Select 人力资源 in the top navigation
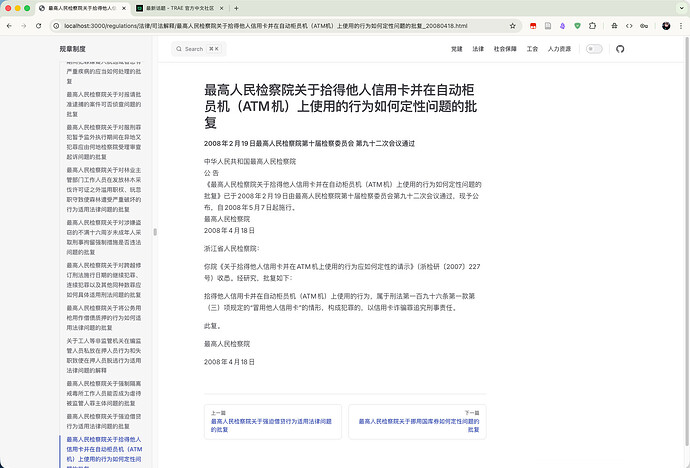The image size is (690, 468). pos(560,48)
